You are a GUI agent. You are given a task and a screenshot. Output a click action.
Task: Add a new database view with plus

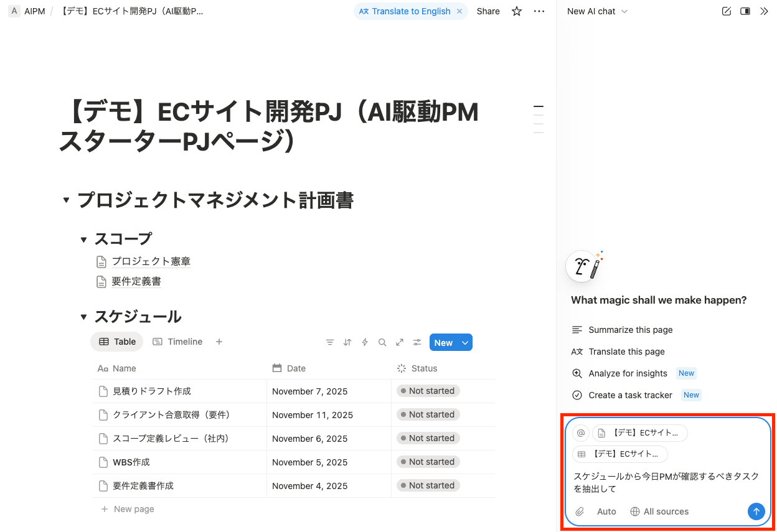point(219,342)
